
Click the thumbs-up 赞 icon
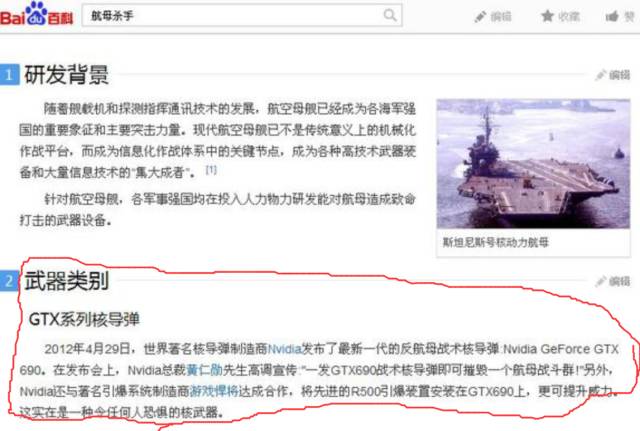click(611, 16)
